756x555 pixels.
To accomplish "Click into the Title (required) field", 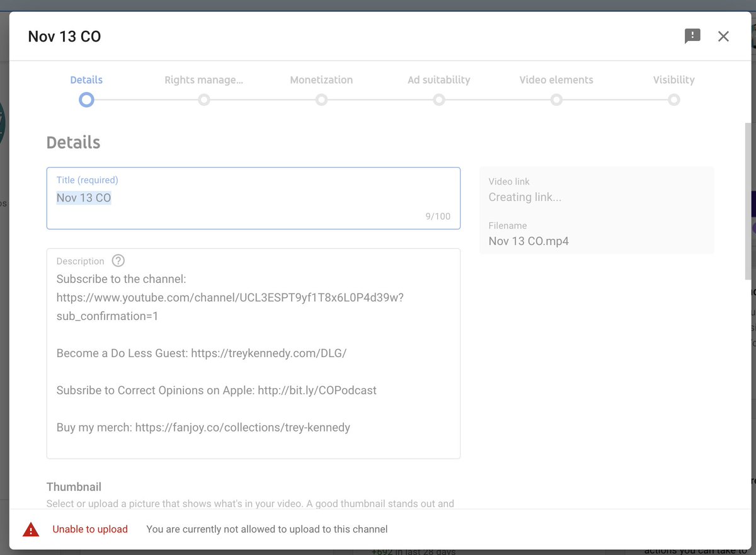I will (x=253, y=198).
